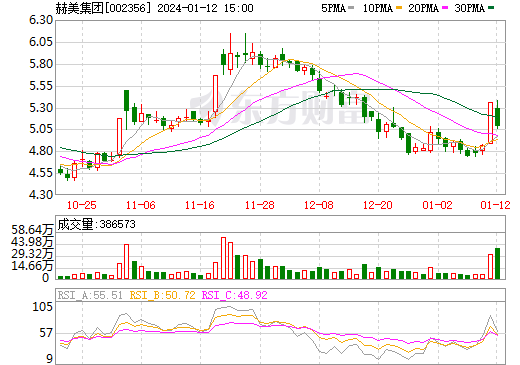Click the 赫美集团[002356] stock title
520x365 pixels.
point(101,8)
